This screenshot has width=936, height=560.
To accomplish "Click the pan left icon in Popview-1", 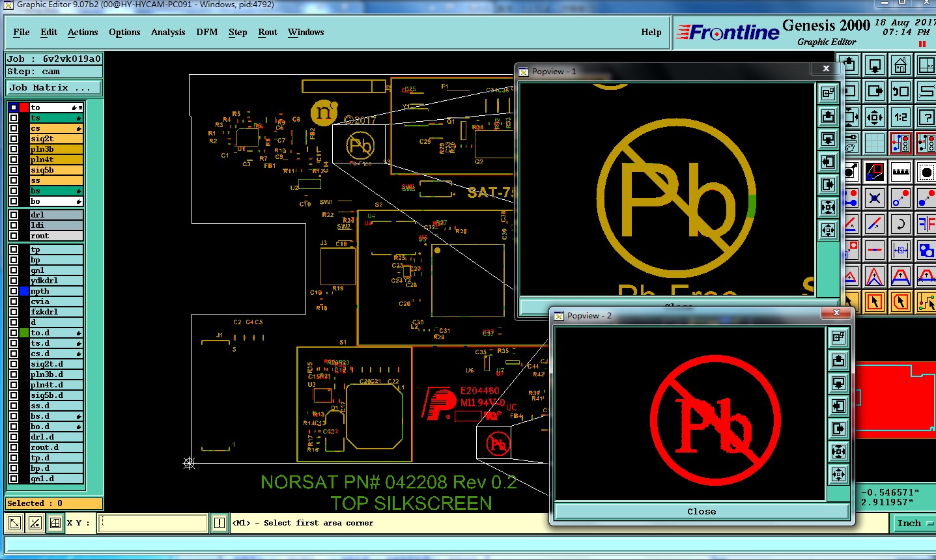I will [828, 161].
